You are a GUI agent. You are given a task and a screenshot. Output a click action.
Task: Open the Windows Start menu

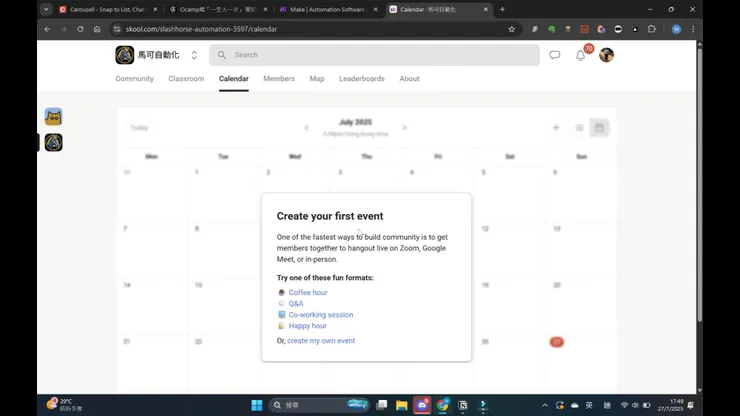[x=257, y=405]
